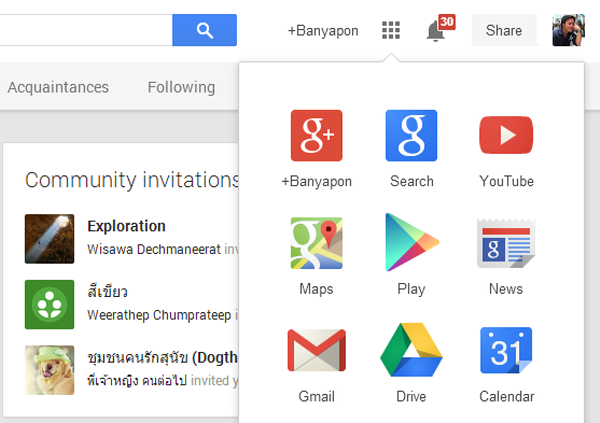Open the ชุมชนคนรักสุนัข community title link
This screenshot has height=423, width=600.
pyautogui.click(x=163, y=358)
